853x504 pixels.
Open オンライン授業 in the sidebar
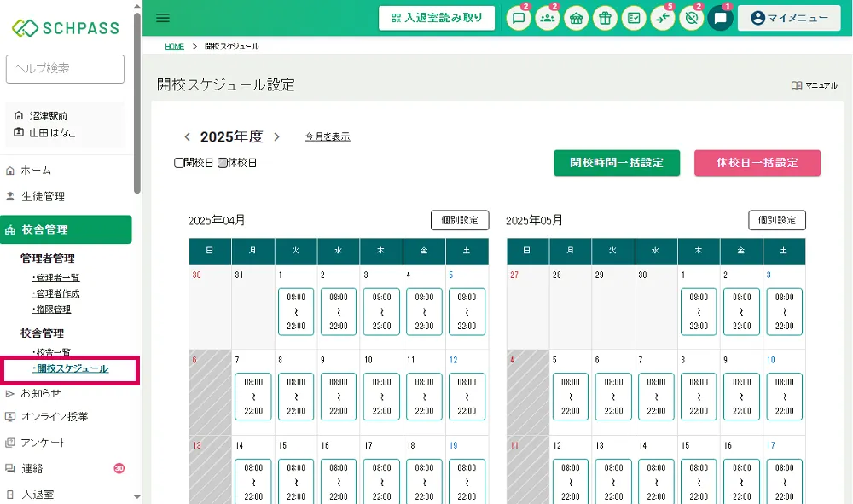click(55, 417)
